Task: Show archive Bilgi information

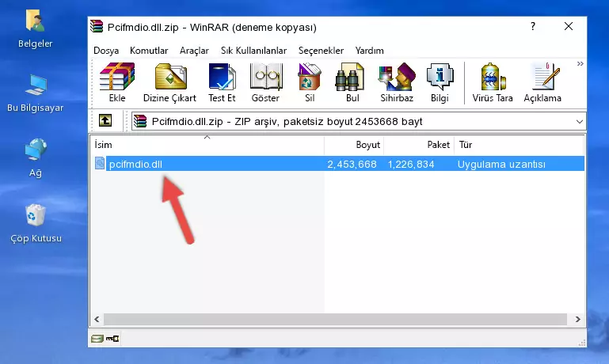Action: click(x=440, y=82)
